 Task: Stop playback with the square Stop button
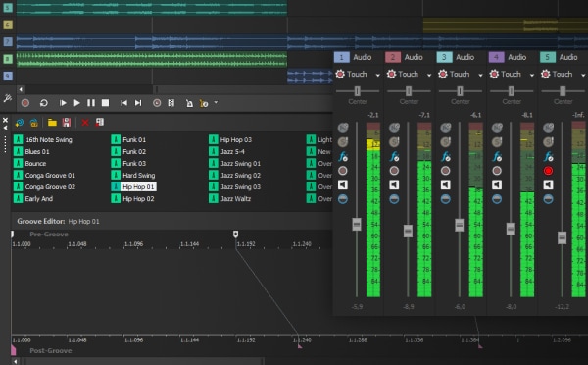106,103
